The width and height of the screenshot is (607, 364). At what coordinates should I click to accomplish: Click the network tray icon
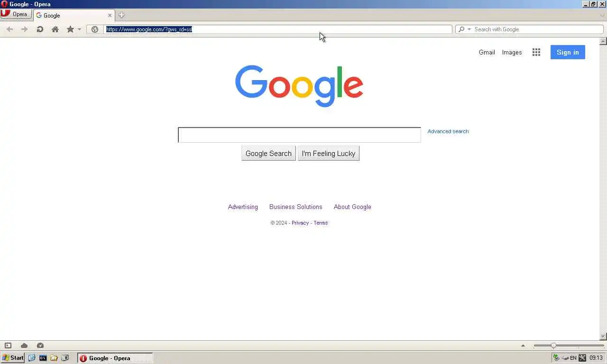click(x=556, y=358)
